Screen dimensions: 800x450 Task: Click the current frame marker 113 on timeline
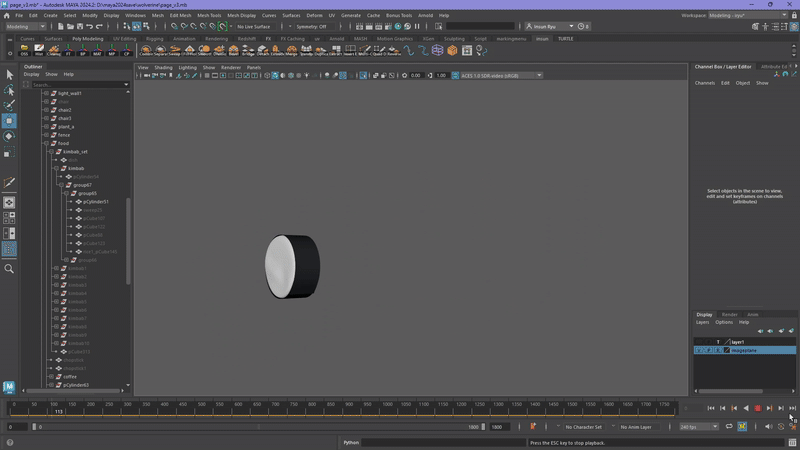click(58, 411)
